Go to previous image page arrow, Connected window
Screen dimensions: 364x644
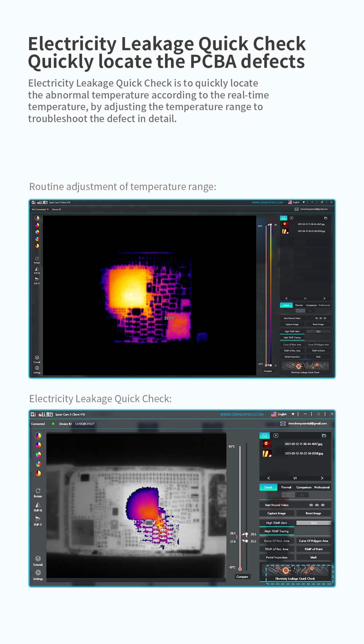pos(269,478)
